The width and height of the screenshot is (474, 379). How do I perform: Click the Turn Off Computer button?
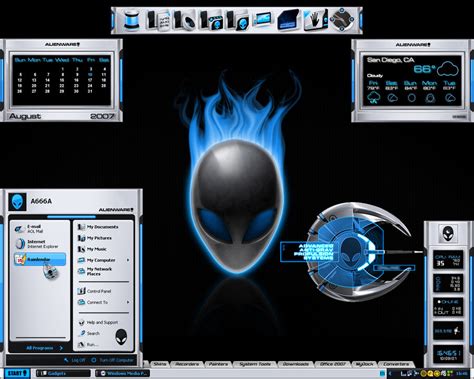(112, 360)
